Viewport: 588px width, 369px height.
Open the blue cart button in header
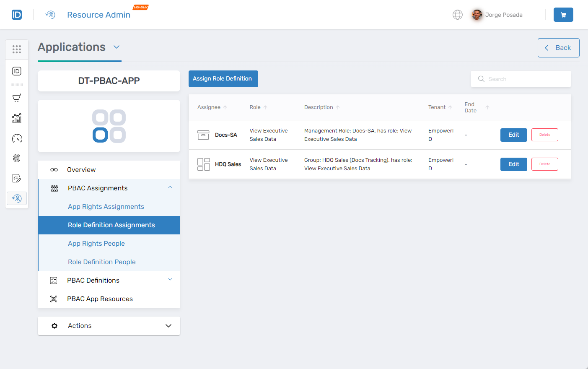563,15
